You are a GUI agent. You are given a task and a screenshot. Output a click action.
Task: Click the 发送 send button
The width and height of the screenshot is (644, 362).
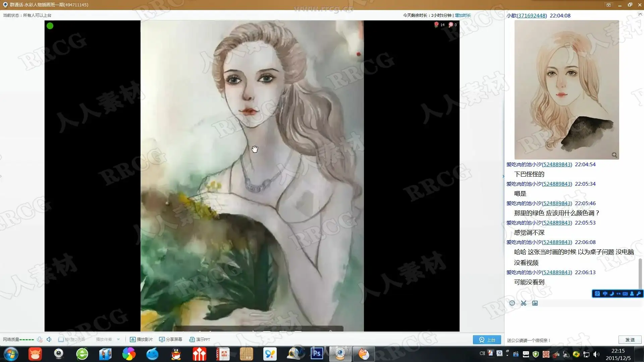(x=630, y=340)
